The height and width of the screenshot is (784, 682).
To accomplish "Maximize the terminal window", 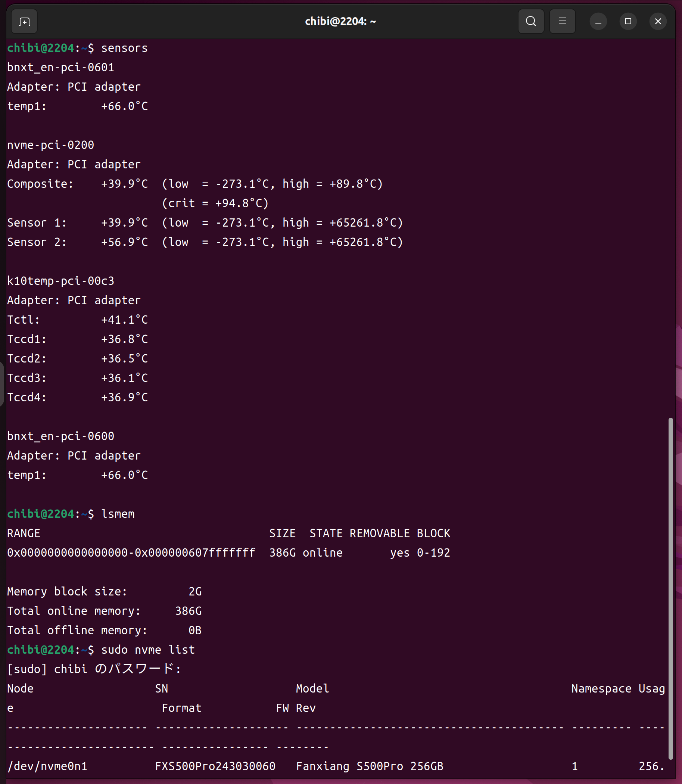I will point(628,22).
